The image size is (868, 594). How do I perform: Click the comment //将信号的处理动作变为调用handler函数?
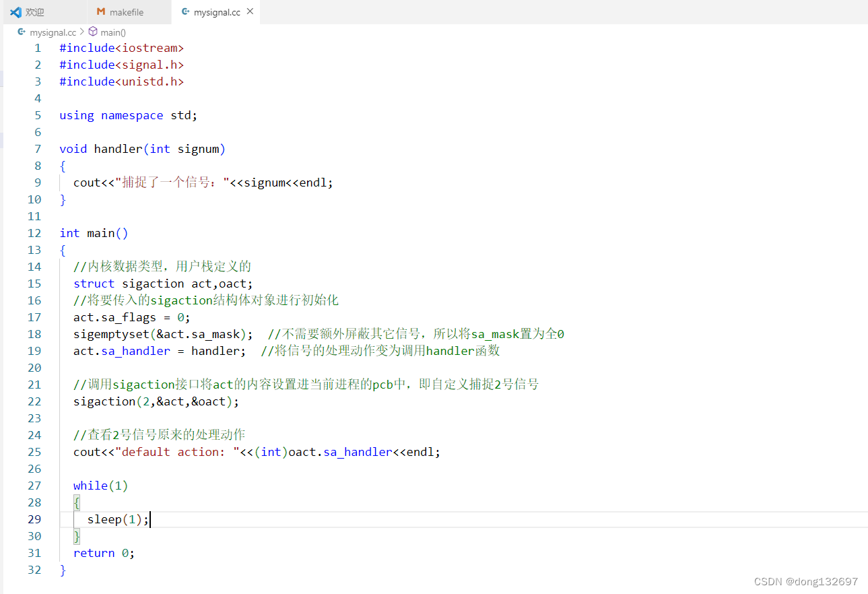[380, 351]
